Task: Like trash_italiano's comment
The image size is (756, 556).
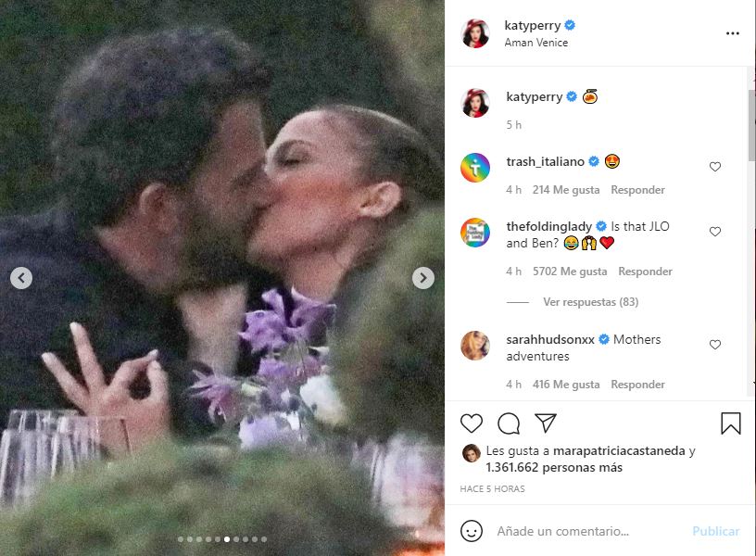Action: (715, 167)
